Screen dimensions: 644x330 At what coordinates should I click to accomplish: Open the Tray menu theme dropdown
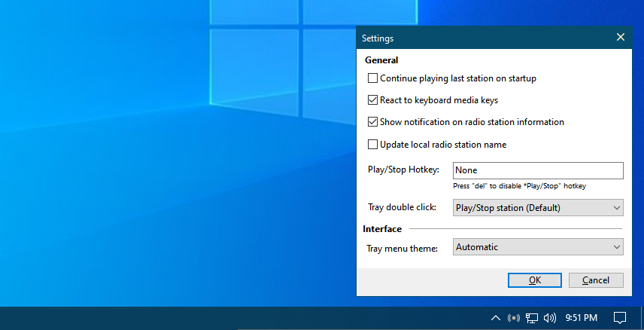click(x=538, y=247)
